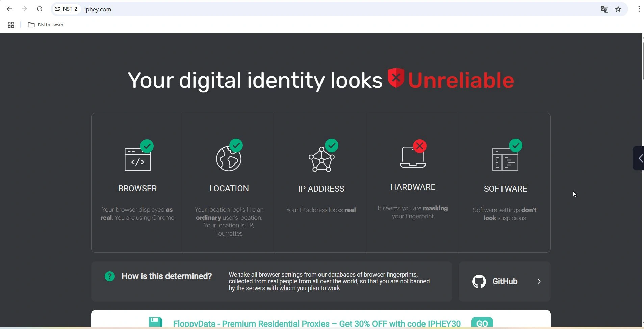Click the IP Address network icon
Image resolution: width=644 pixels, height=329 pixels.
(322, 160)
